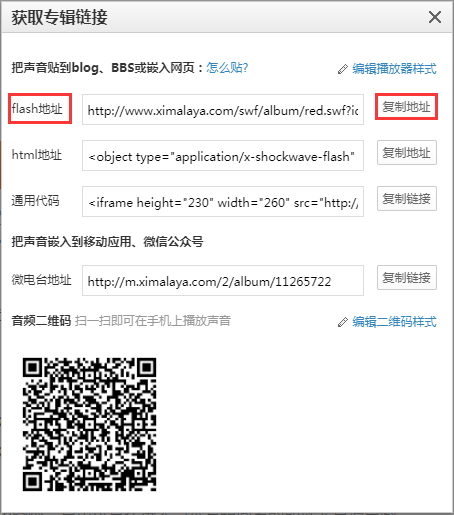Screen dimensions: 454x515
Task: Click the flash地址 label
Action: click(37, 108)
